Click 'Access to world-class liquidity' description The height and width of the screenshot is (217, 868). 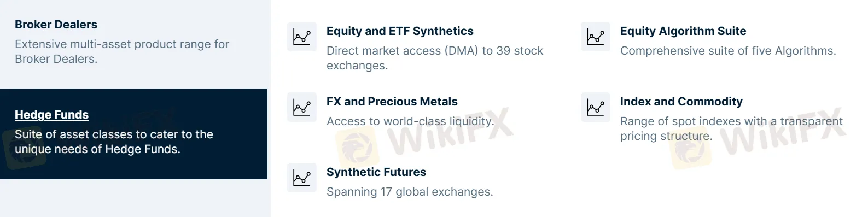(410, 121)
